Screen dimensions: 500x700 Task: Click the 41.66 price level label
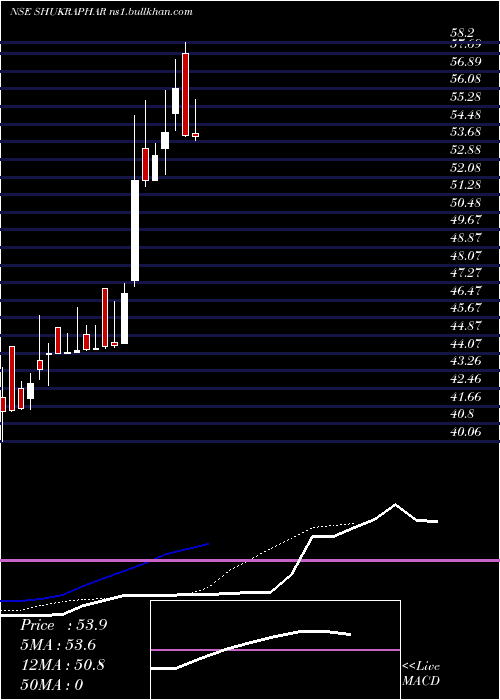point(466,397)
